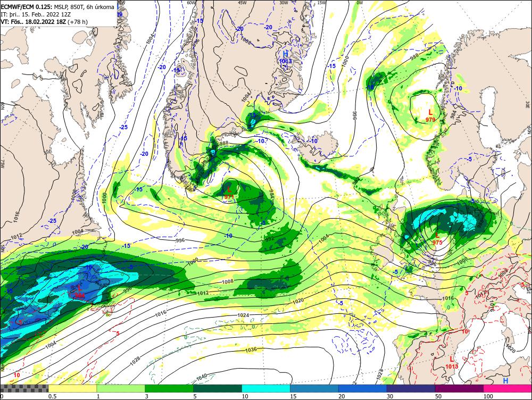The width and height of the screenshot is (532, 400).
Task: Click the isobar label '1024'
Action: [243, 315]
